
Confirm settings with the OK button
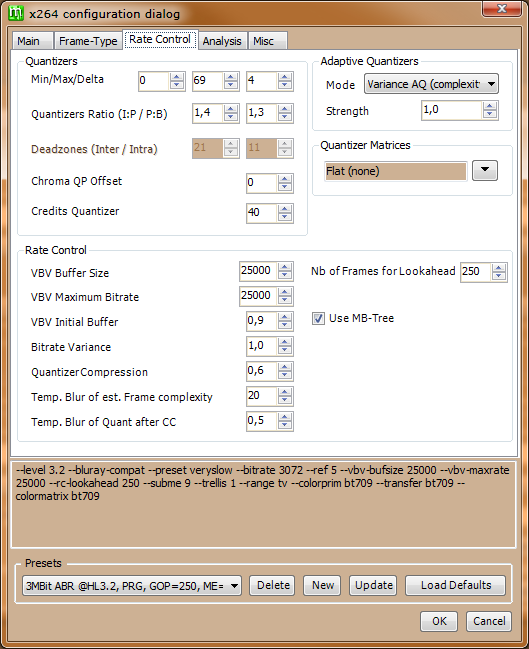pyautogui.click(x=439, y=621)
